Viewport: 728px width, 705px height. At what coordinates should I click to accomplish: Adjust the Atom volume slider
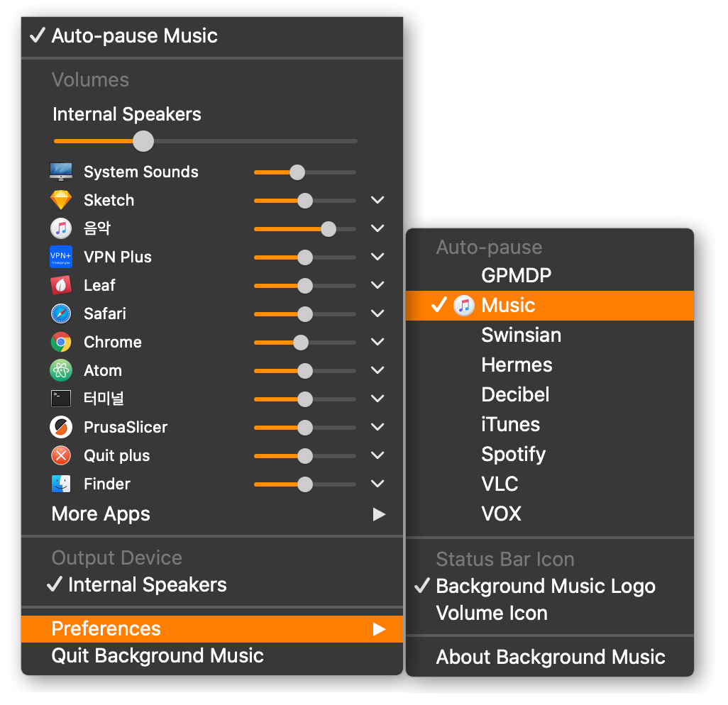pyautogui.click(x=305, y=371)
